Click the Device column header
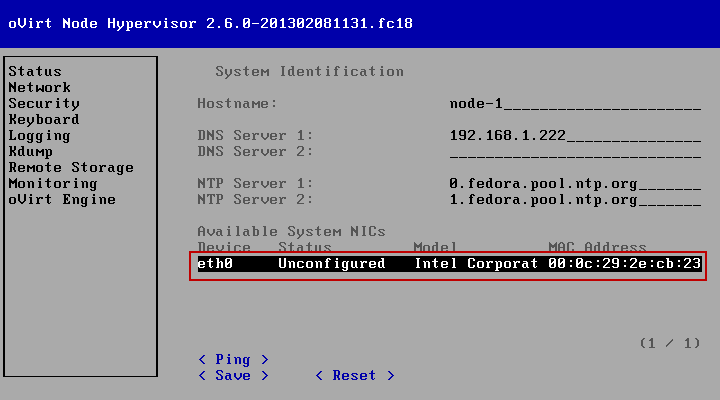The width and height of the screenshot is (720, 400). pyautogui.click(x=224, y=247)
